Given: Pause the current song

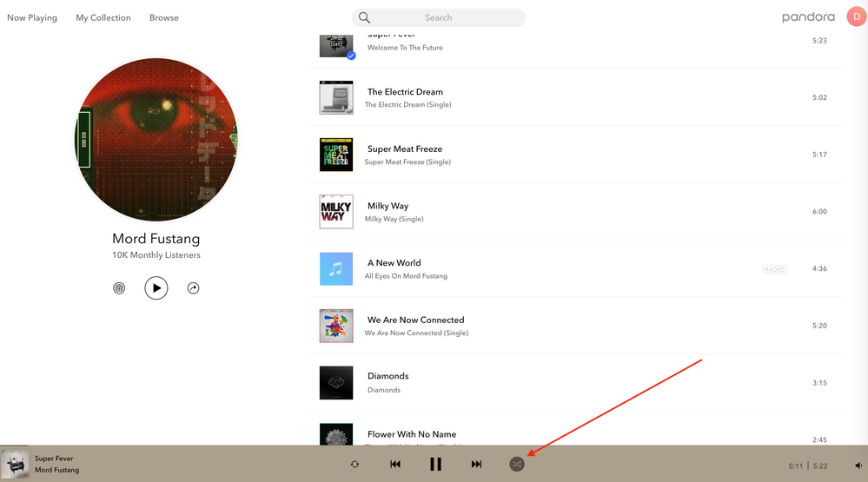Looking at the screenshot, I should tap(435, 465).
